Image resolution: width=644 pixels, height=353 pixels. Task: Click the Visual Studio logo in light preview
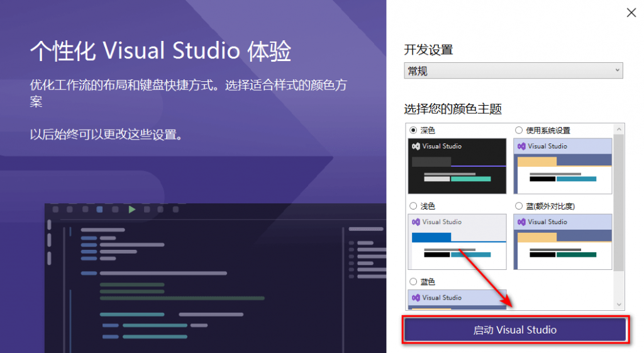(x=416, y=222)
